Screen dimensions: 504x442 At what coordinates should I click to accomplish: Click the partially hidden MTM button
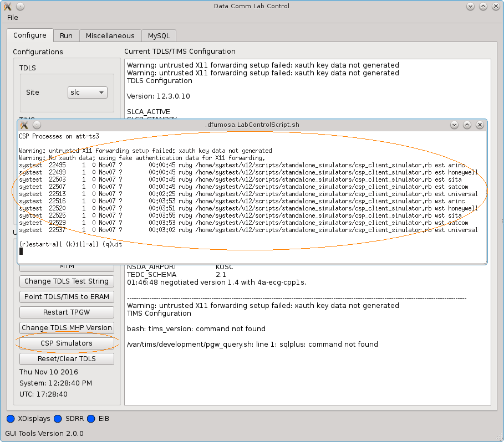(67, 268)
